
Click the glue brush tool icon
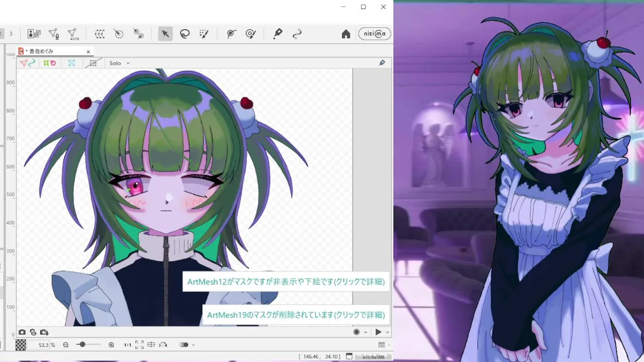251,34
